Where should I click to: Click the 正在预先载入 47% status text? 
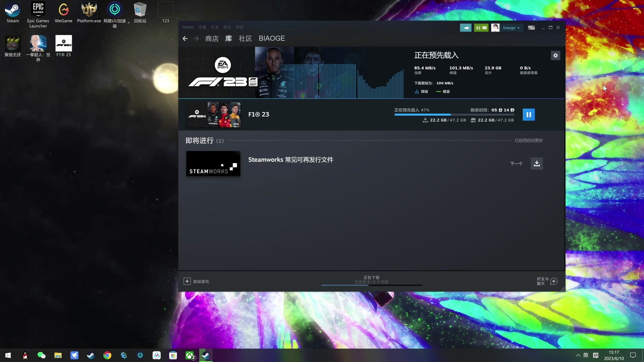(412, 110)
